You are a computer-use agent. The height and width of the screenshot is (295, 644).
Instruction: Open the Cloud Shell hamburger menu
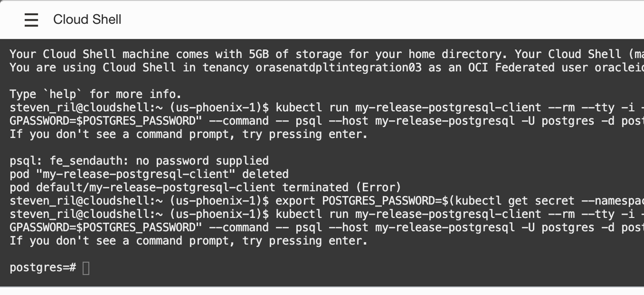31,20
